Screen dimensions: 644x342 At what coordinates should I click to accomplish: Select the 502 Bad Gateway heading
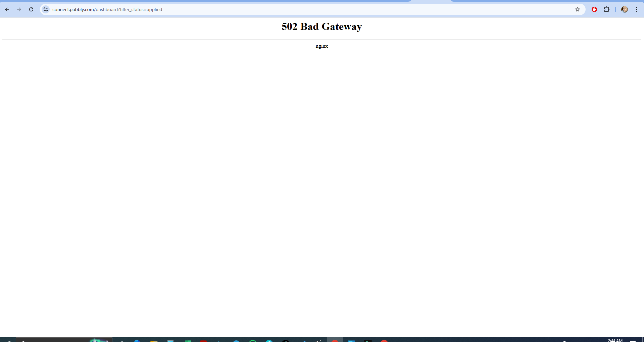pyautogui.click(x=322, y=27)
